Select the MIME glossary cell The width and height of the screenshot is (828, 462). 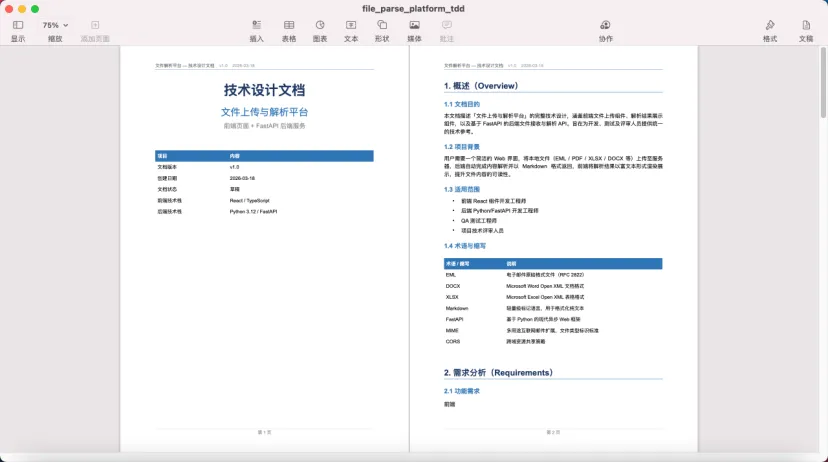(452, 331)
